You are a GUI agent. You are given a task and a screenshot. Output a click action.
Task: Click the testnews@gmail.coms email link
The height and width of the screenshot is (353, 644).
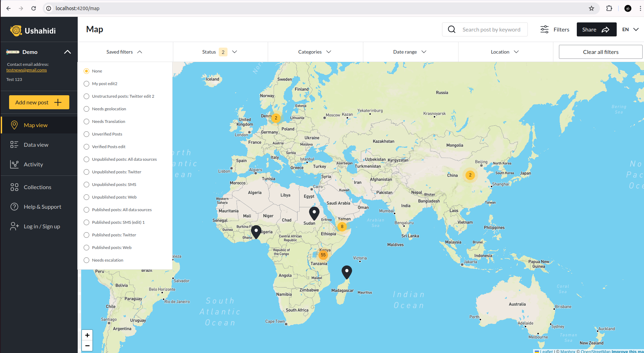coord(27,70)
